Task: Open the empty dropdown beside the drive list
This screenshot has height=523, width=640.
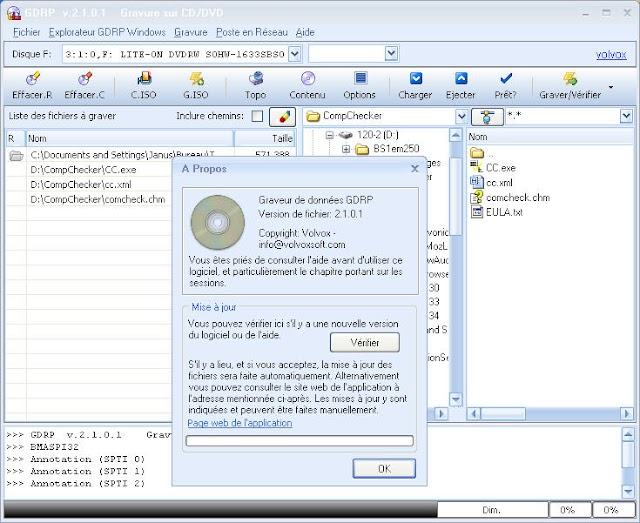Action: (x=391, y=53)
